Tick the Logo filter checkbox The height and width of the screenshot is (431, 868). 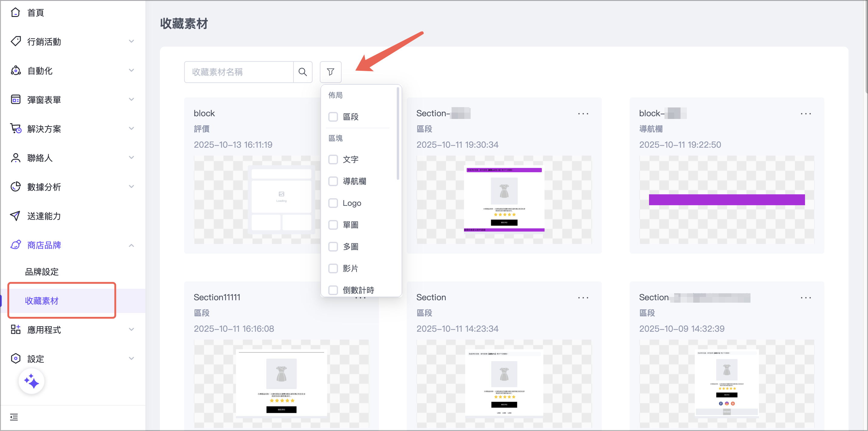[x=333, y=203]
